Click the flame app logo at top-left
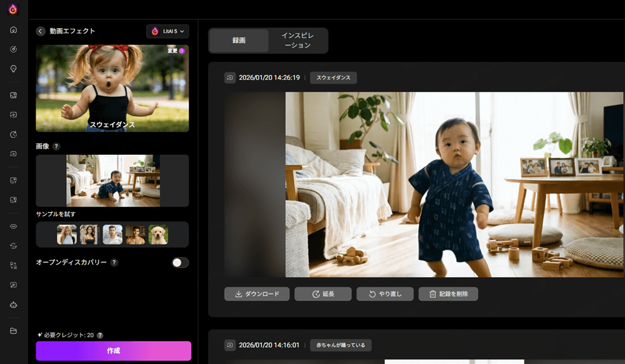Screen dimensions: 625x364 point(13,9)
